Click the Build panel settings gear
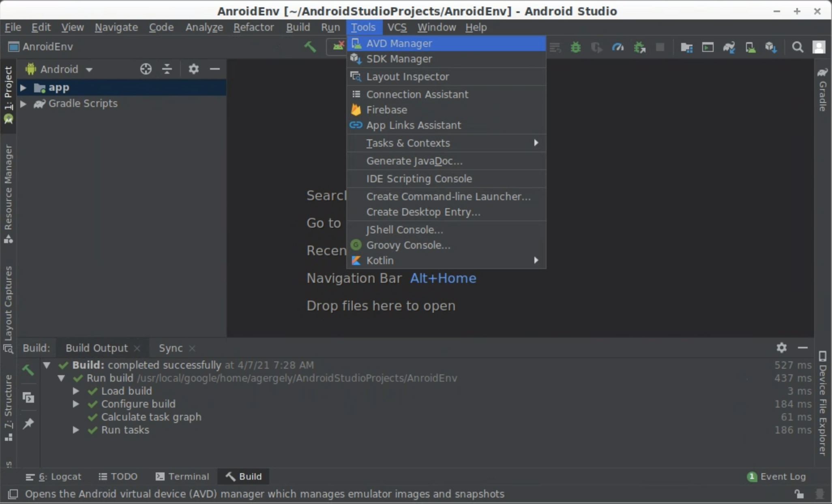Viewport: 832px width, 504px height. [x=781, y=348]
